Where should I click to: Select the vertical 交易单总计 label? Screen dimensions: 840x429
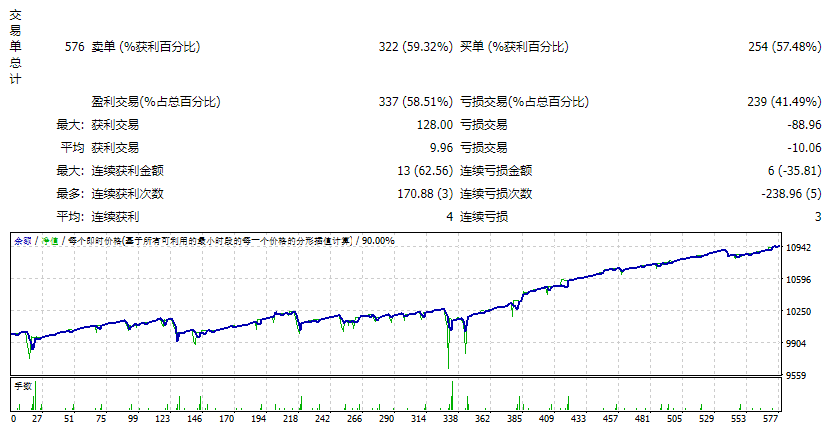pyautogui.click(x=16, y=47)
